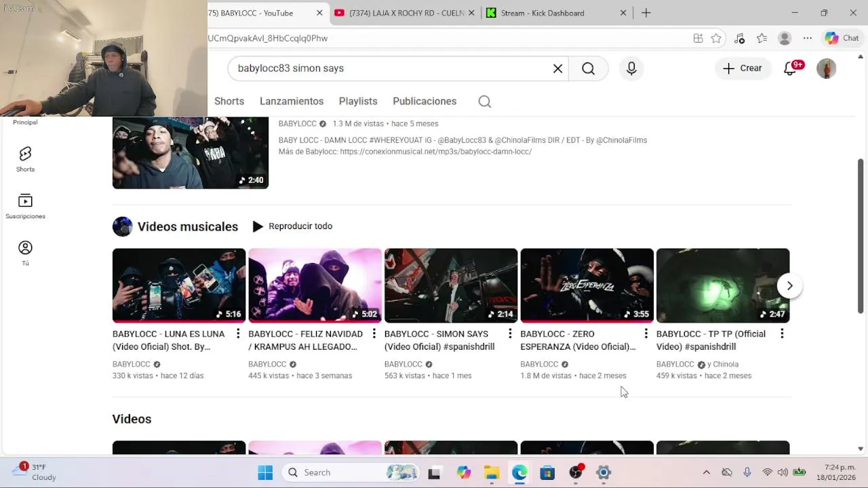The height and width of the screenshot is (488, 868).
Task: Open browser favorites list icon
Action: pos(762,39)
